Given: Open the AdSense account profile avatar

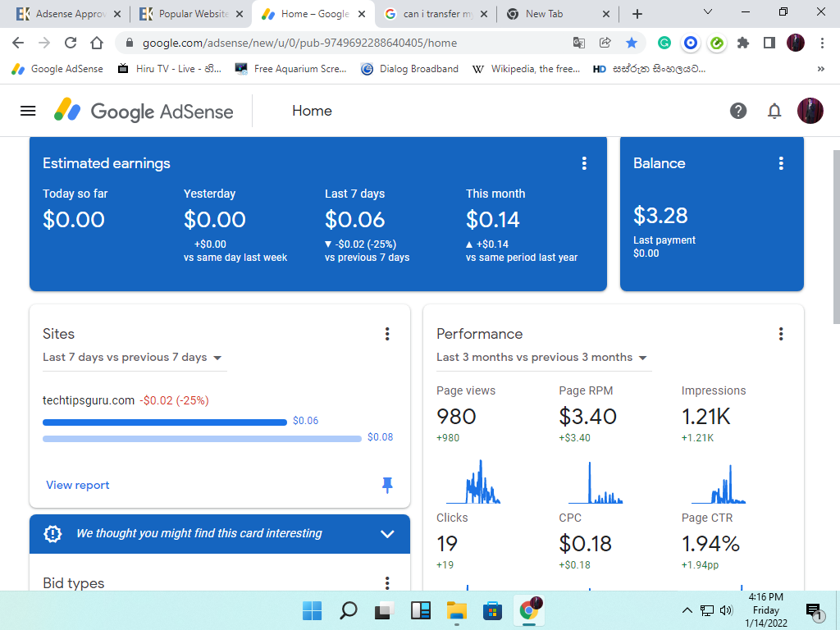Looking at the screenshot, I should coord(810,111).
